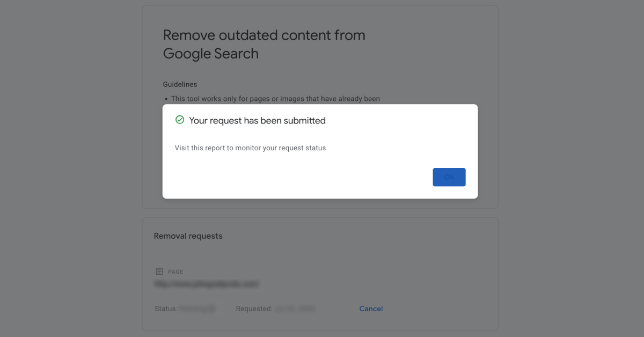Click the status badge icon in Removal requests

pos(211,309)
